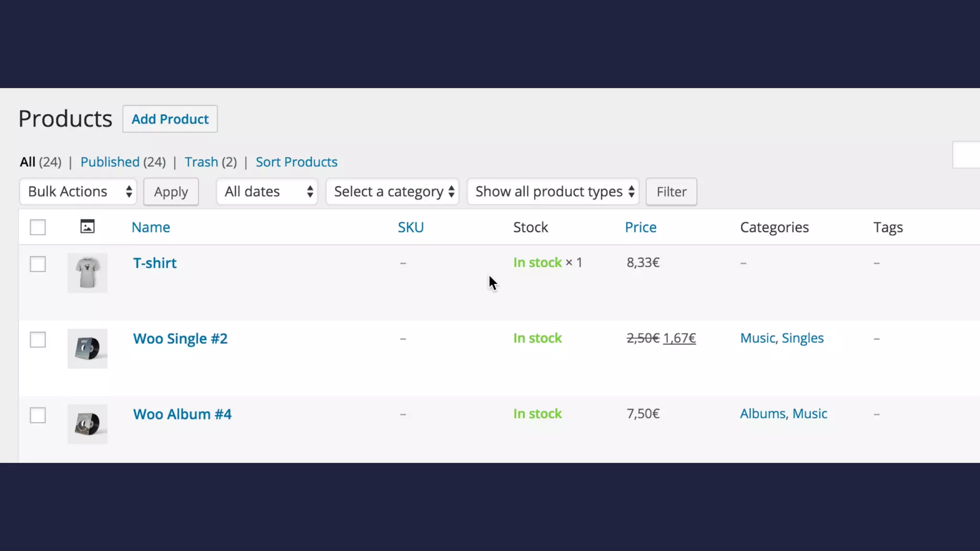Screen dimensions: 980x551
Task: Expand Show all product types dropdown
Action: [x=553, y=192]
